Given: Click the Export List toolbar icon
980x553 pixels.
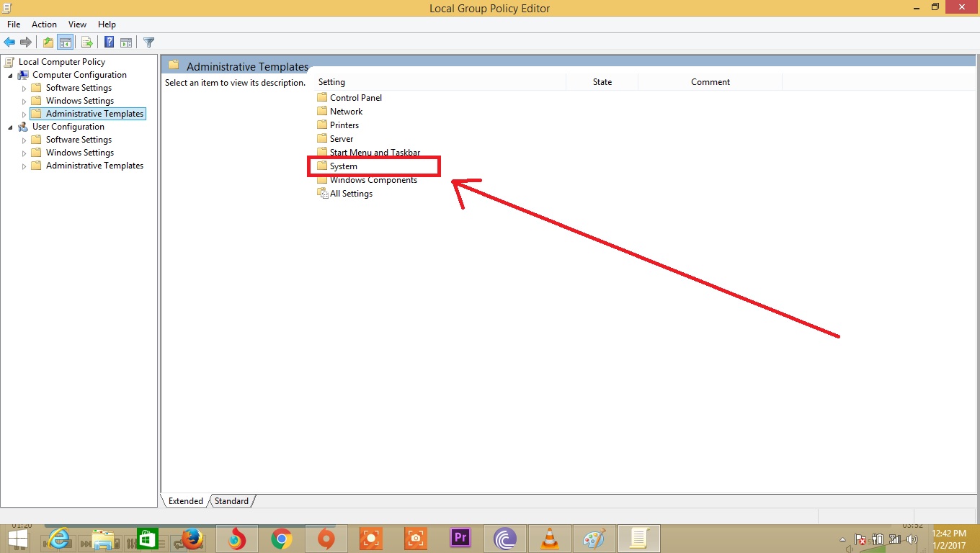Looking at the screenshot, I should (86, 42).
